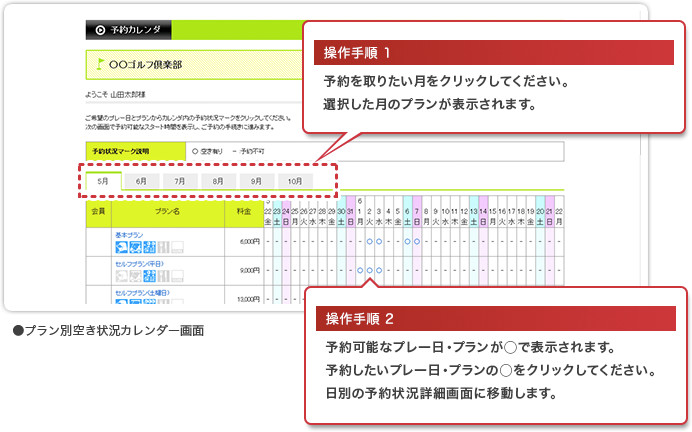Click the 9,000円 price cell
The image size is (692, 432).
pyautogui.click(x=250, y=270)
